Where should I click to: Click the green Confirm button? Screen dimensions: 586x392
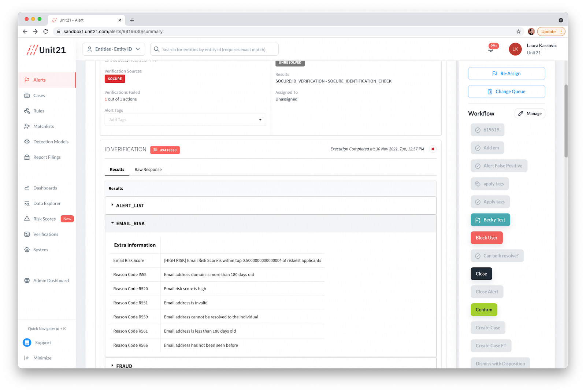pyautogui.click(x=484, y=310)
